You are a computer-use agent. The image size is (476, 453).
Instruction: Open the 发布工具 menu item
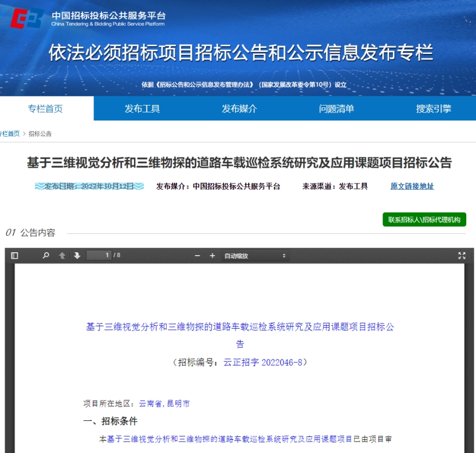click(142, 109)
